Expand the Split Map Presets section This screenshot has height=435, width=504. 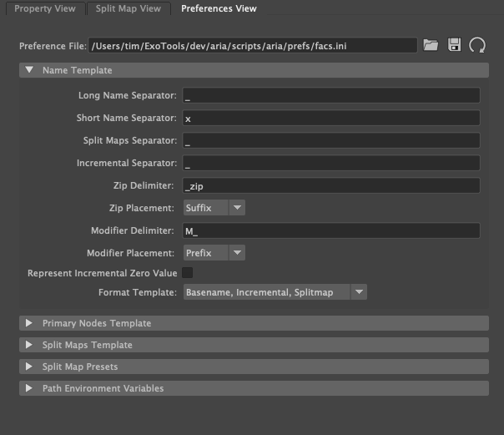coord(254,367)
